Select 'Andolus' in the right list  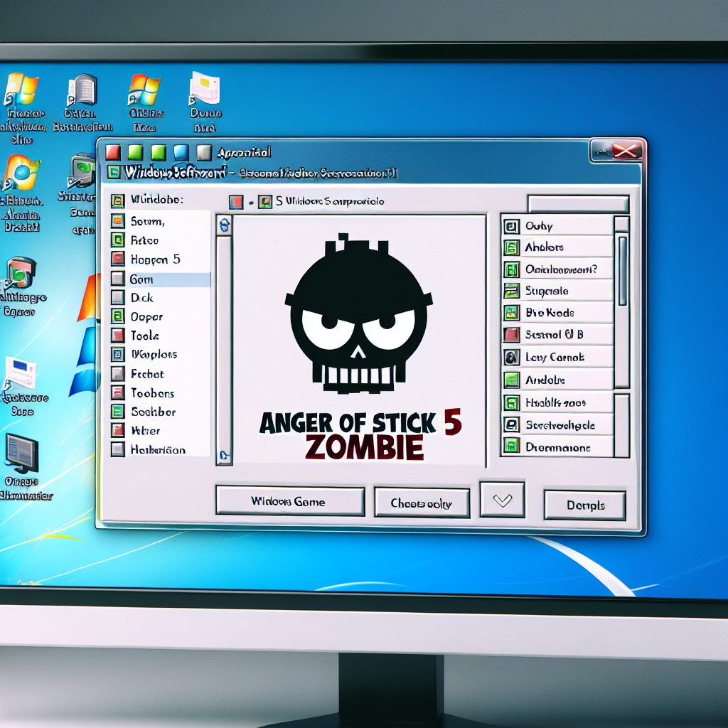tap(558, 380)
